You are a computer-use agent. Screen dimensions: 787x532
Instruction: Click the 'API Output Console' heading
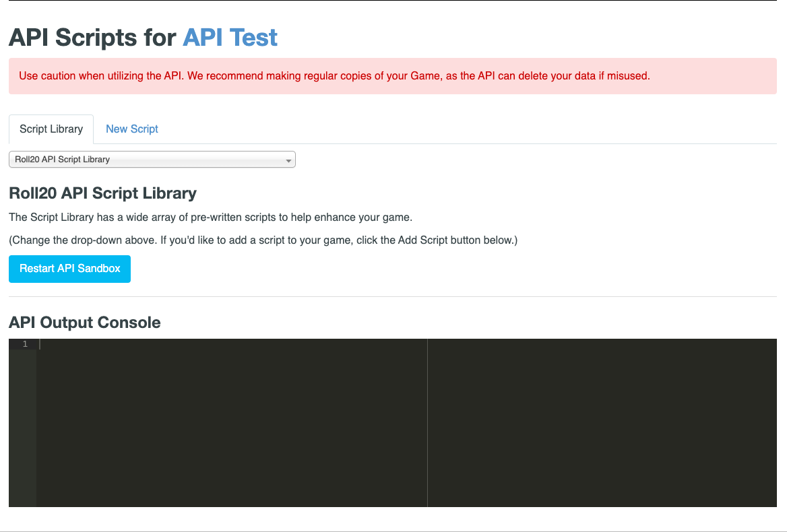(x=85, y=323)
